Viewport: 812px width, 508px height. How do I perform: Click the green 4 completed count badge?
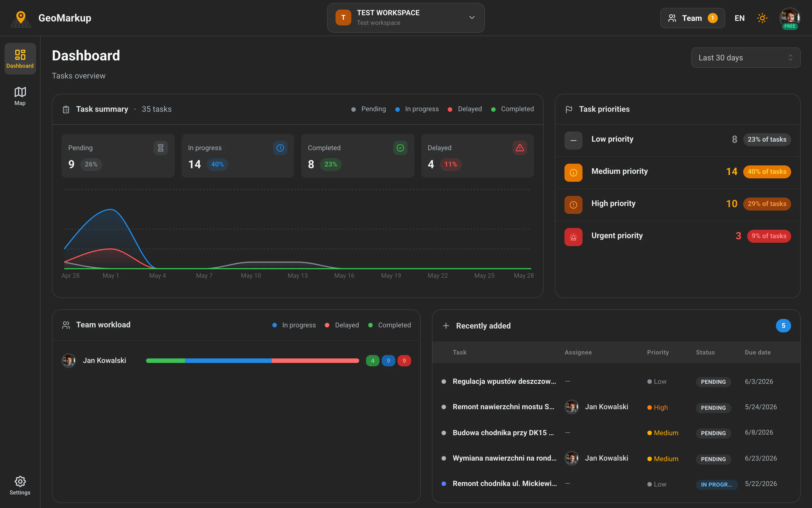click(372, 360)
